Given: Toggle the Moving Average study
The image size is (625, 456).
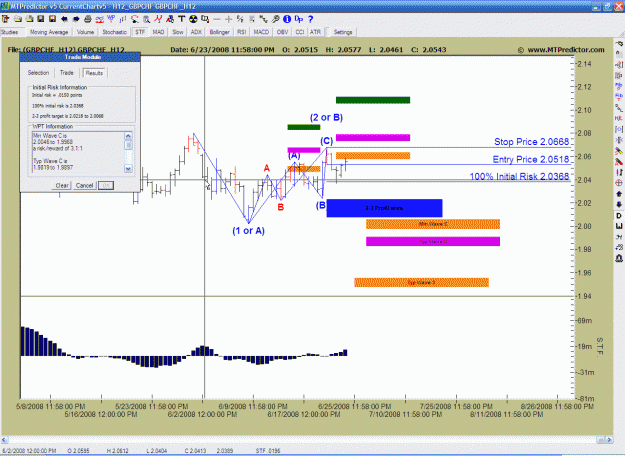Looking at the screenshot, I should point(49,32).
